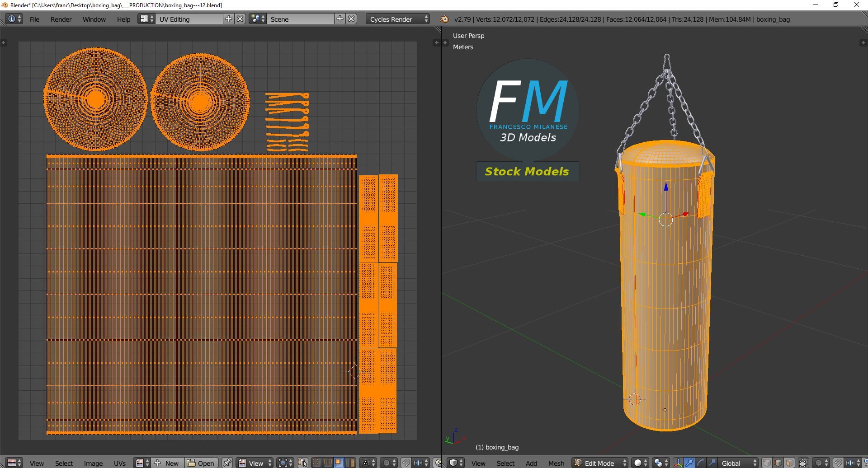Click the UV Editing layout name field
The image size is (868, 468).
pyautogui.click(x=189, y=19)
